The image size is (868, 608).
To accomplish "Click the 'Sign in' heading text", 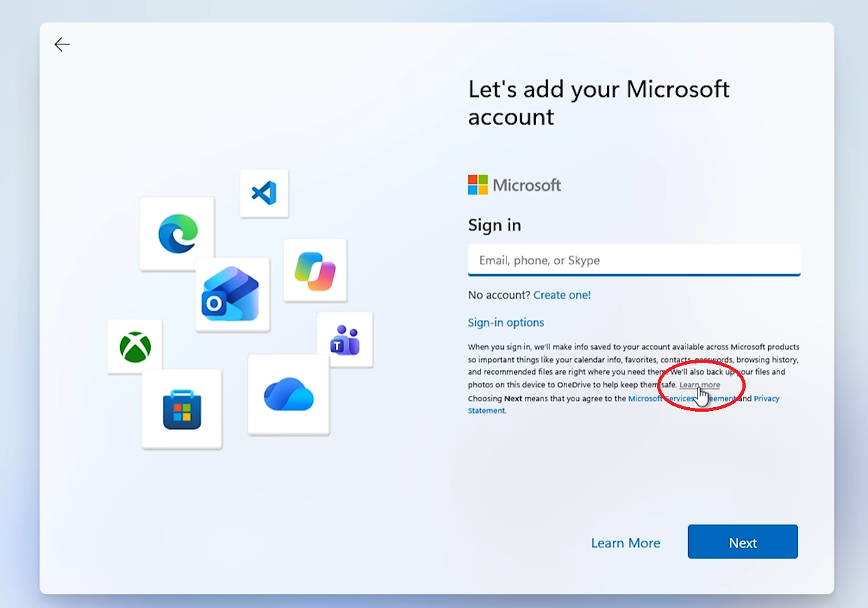I will tap(494, 225).
